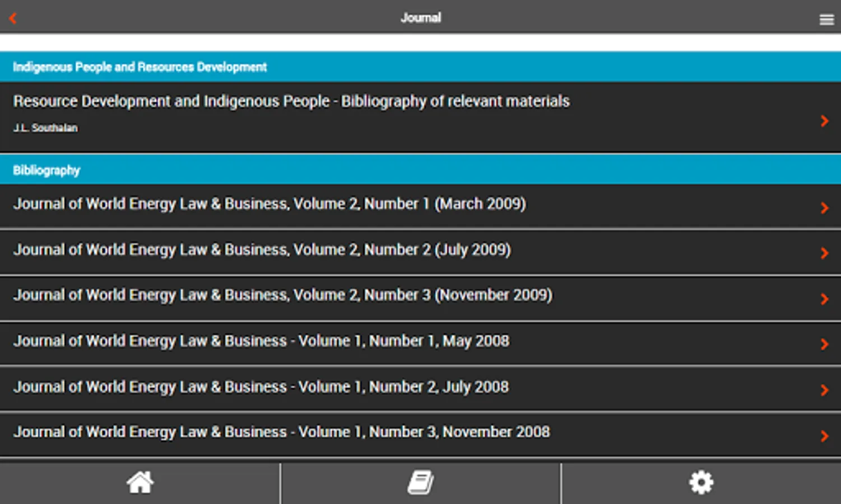Tap chevron on May 2008 journal row
The height and width of the screenshot is (504, 841).
click(x=824, y=344)
